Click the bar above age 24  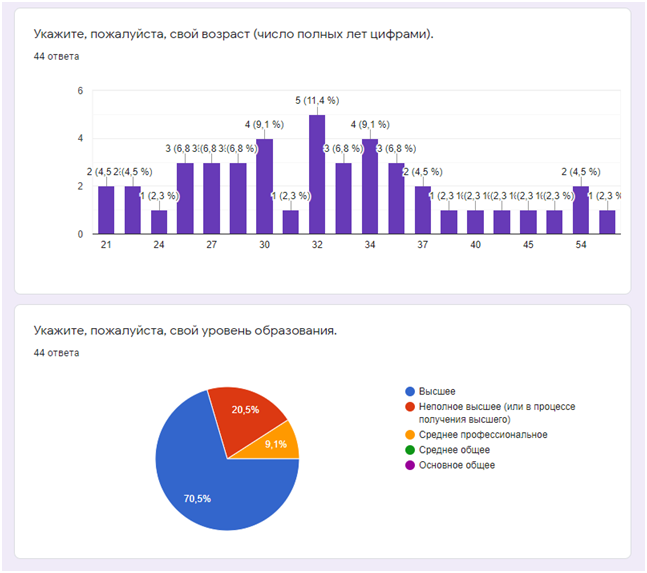[159, 222]
